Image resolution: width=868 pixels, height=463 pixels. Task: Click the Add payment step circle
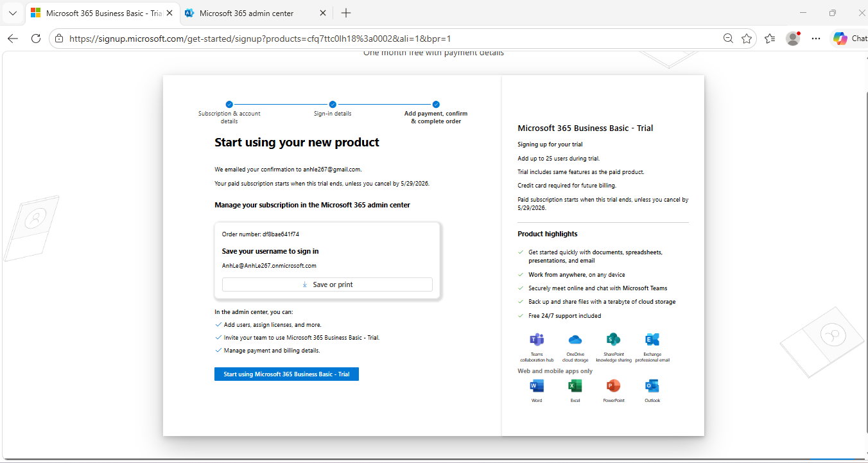436,104
